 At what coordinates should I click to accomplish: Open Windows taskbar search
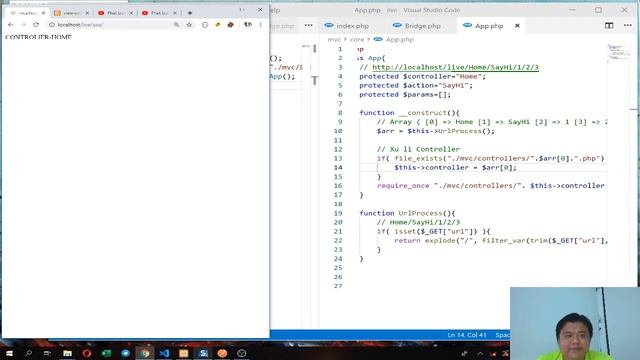click(28, 353)
